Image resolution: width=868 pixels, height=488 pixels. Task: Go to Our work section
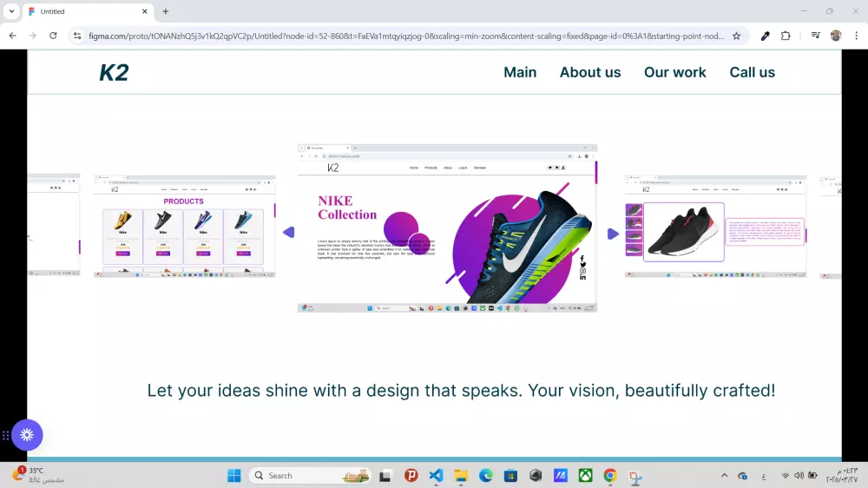point(674,73)
